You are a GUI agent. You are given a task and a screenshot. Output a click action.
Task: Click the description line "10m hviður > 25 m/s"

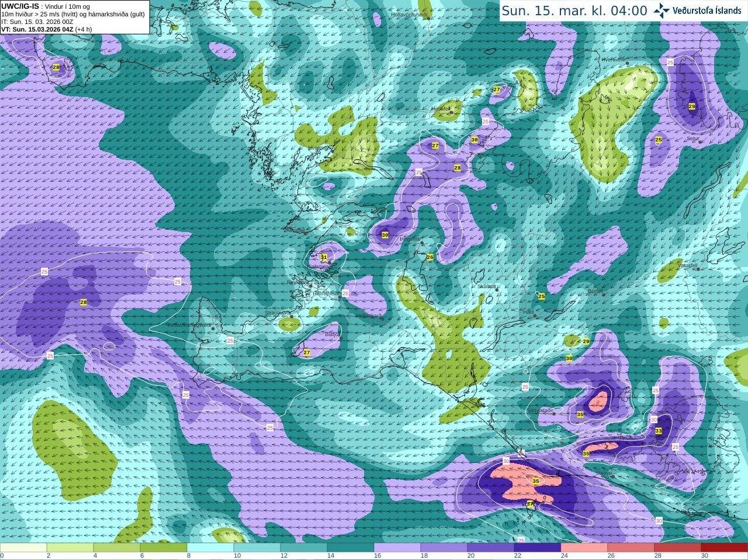pyautogui.click(x=30, y=14)
